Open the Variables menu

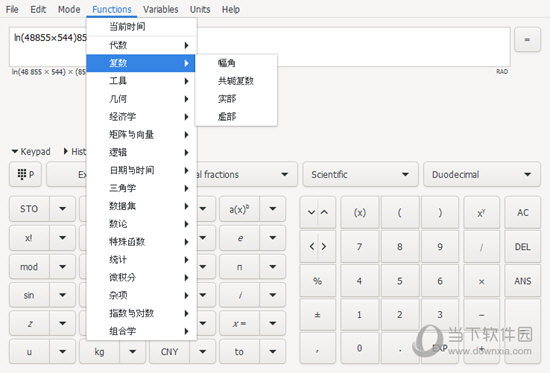click(161, 9)
